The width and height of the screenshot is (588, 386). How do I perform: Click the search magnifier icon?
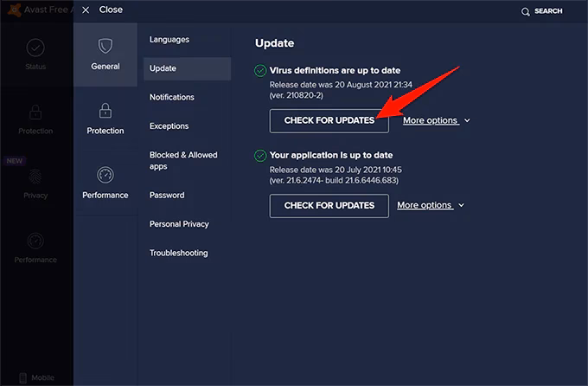526,11
